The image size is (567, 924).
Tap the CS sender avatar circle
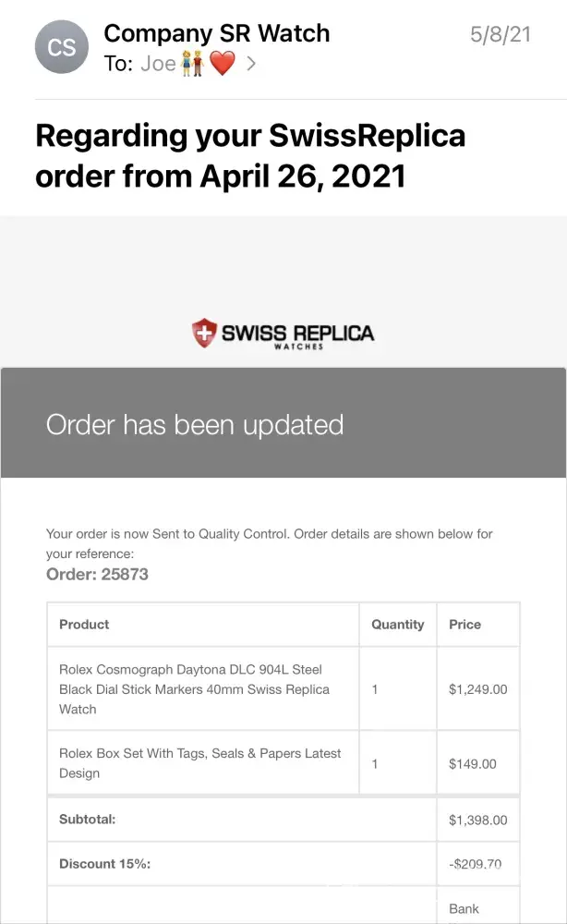[62, 47]
